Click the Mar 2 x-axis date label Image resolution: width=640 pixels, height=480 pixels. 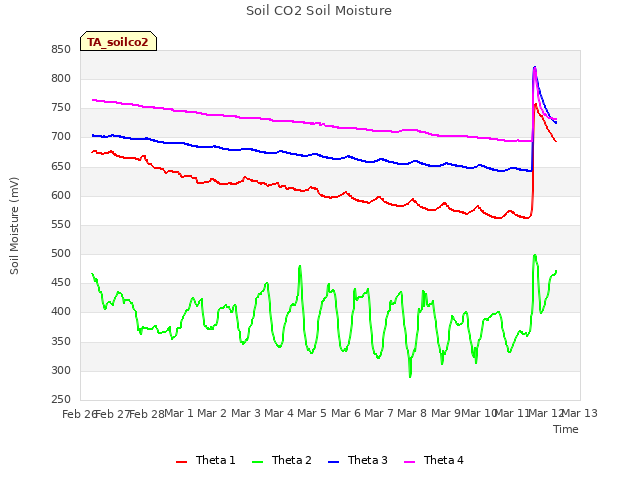click(212, 413)
